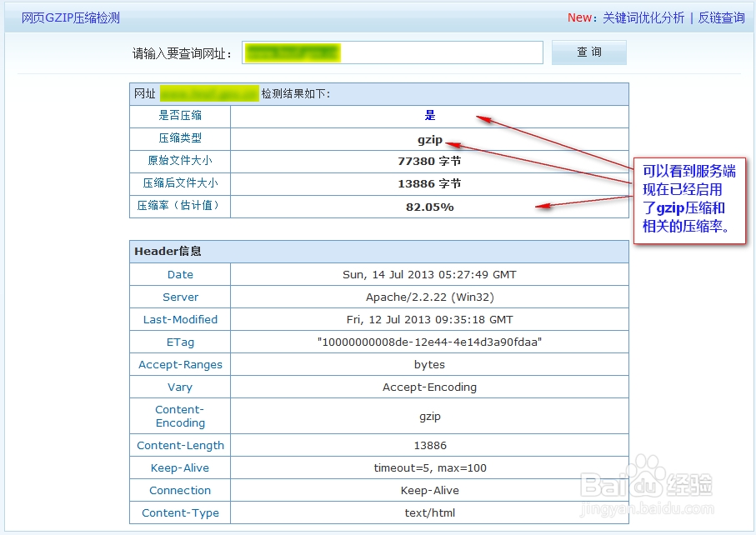
Task: Click the URL input field
Action: point(392,52)
